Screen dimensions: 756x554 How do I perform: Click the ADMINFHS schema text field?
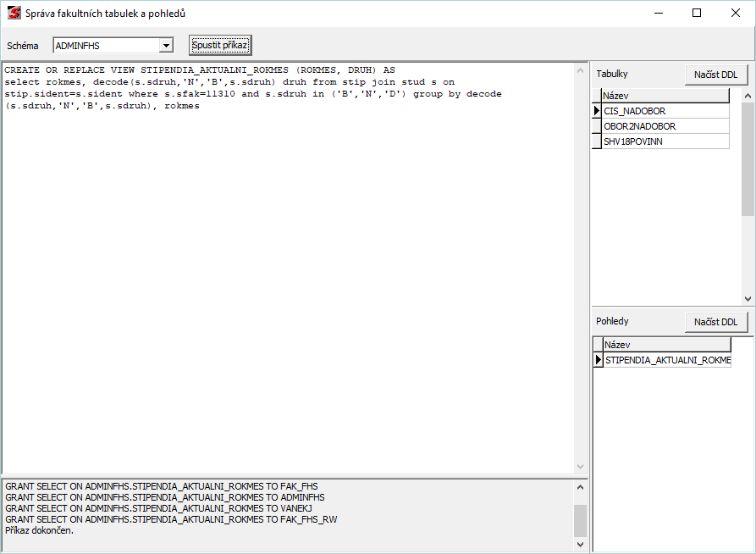pos(106,46)
